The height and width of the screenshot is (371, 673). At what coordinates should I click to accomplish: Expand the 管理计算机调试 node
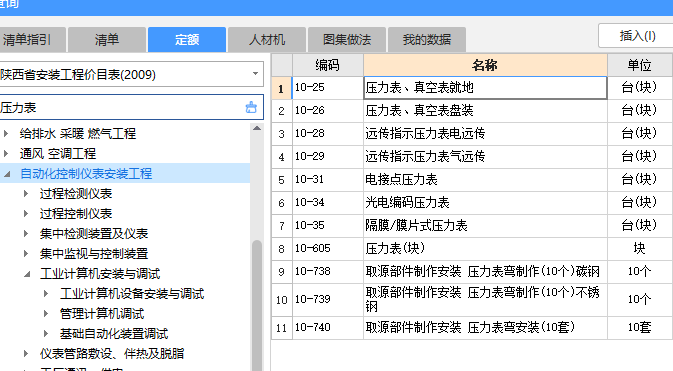point(46,313)
